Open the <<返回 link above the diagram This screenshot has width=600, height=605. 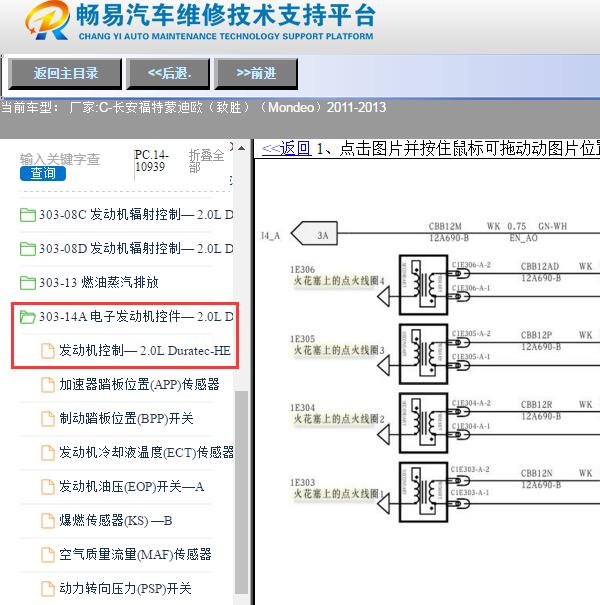coord(286,148)
